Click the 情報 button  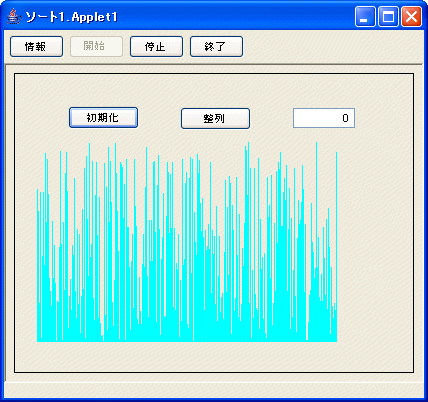36,47
